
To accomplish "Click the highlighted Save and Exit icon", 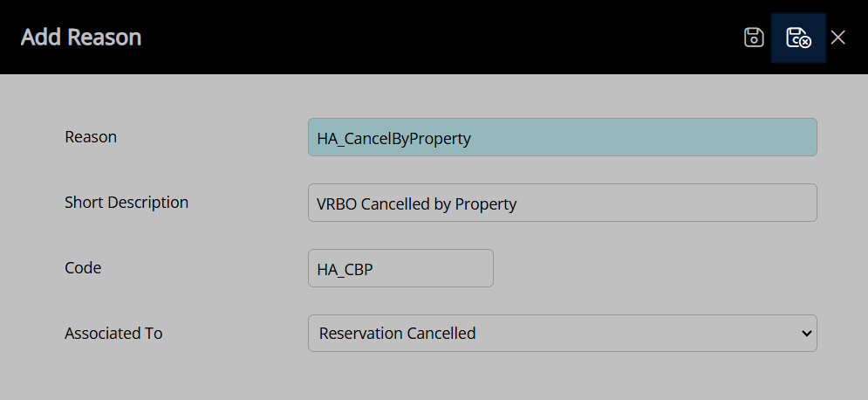I will tap(798, 38).
